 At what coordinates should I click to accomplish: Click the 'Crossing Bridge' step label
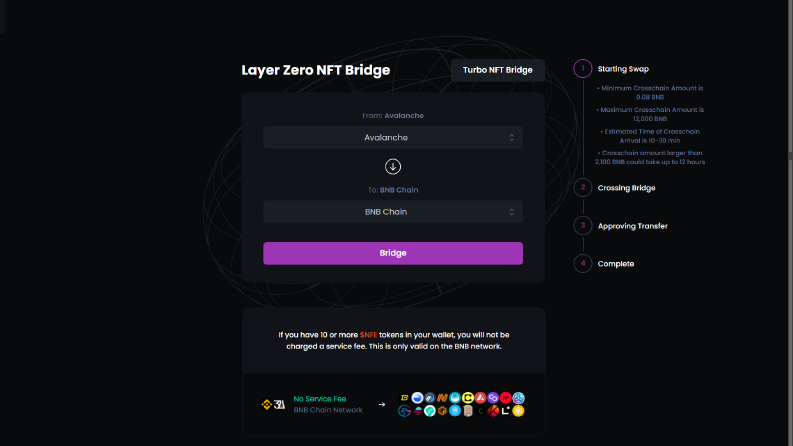click(626, 188)
